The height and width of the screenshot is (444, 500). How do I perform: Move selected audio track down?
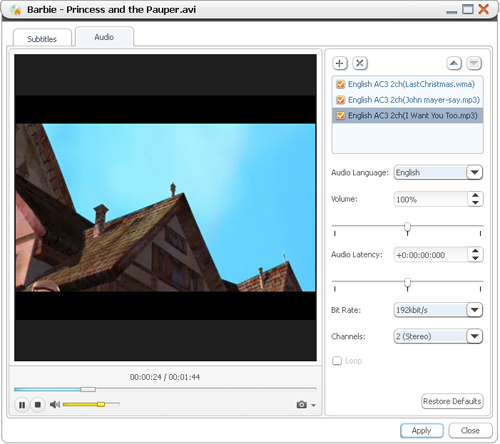474,63
